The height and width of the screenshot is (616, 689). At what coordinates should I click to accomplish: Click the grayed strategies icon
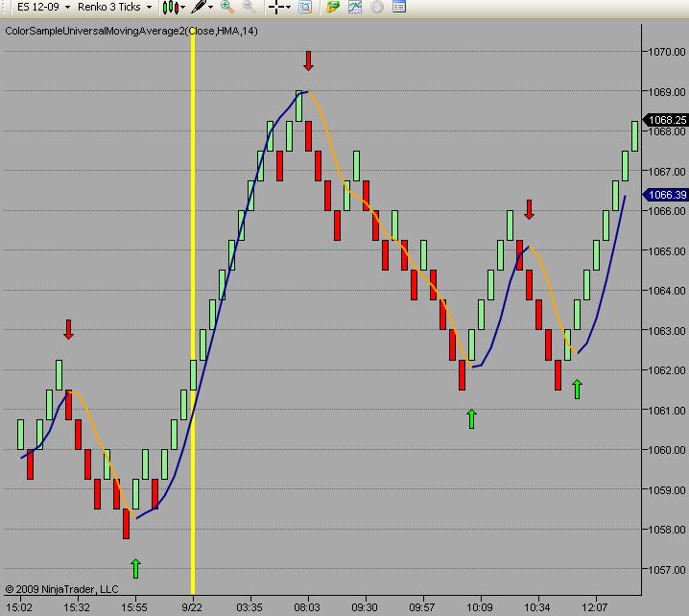coord(377,7)
